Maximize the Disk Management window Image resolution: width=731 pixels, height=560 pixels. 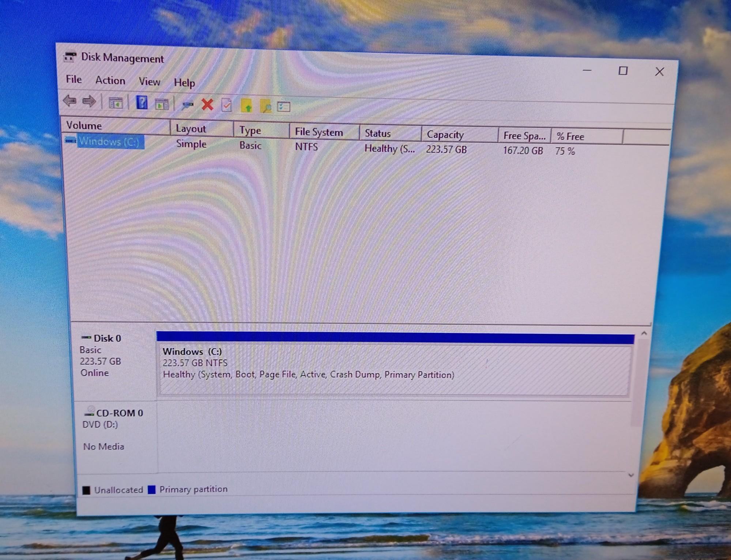(623, 71)
